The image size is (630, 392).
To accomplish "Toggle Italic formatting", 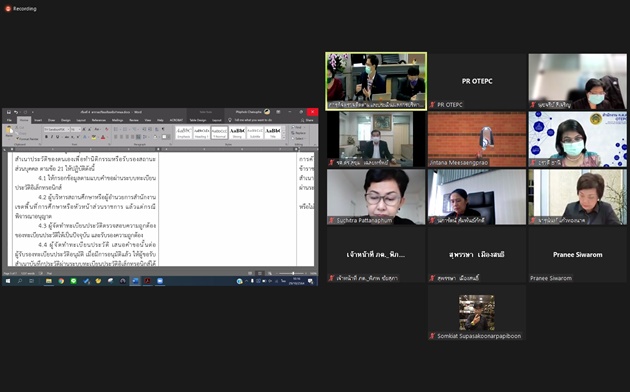I will pos(52,137).
